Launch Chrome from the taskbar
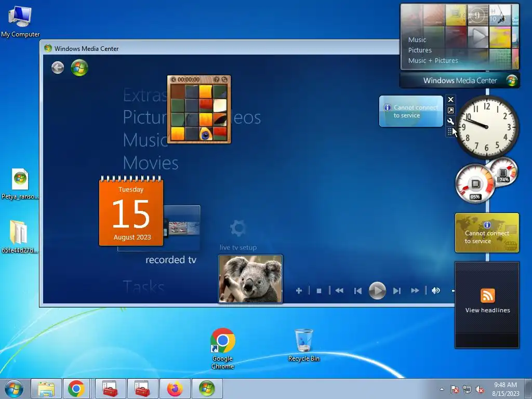This screenshot has height=399, width=532. pos(76,389)
